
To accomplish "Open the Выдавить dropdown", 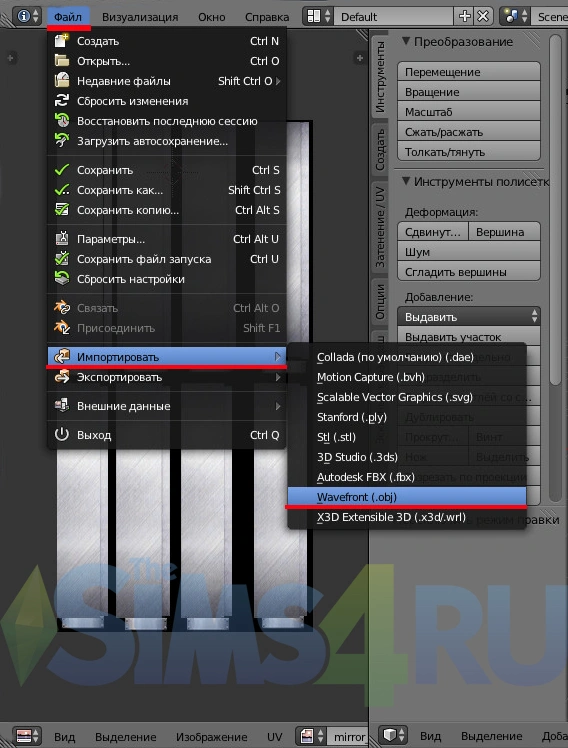I will (469, 317).
